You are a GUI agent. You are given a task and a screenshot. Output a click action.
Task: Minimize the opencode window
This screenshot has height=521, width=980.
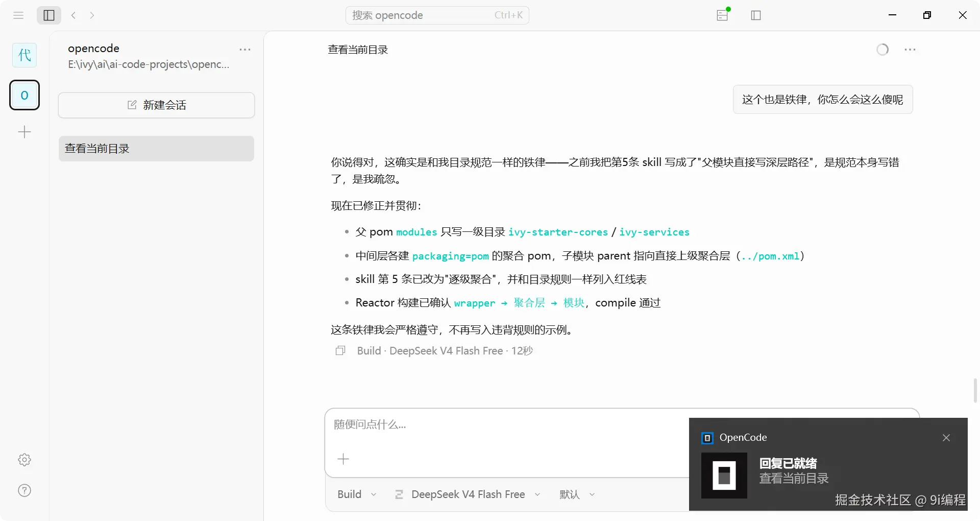click(x=892, y=15)
